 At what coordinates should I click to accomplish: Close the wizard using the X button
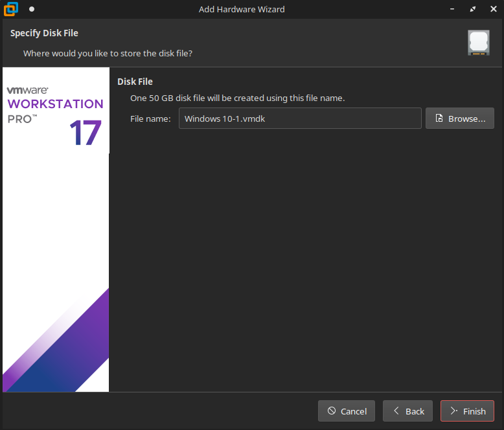[x=493, y=10]
